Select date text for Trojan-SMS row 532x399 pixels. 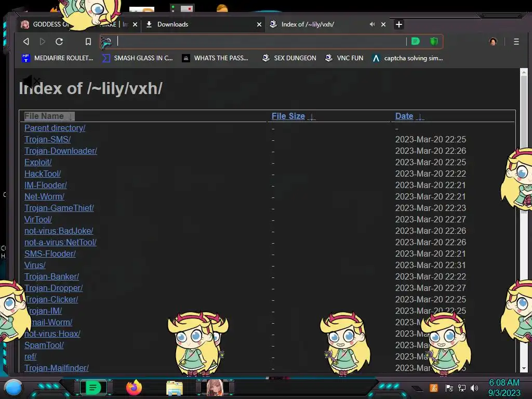click(x=431, y=139)
